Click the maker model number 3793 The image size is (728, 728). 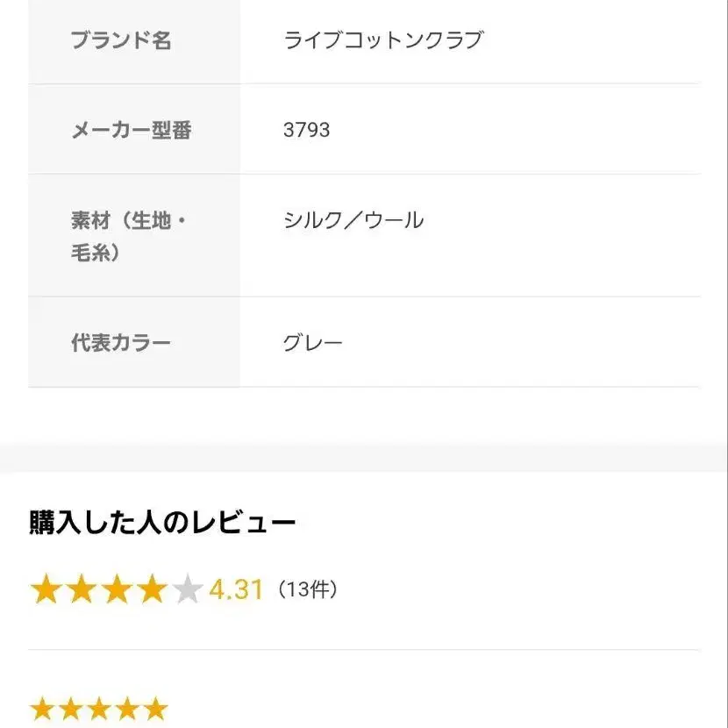[307, 130]
